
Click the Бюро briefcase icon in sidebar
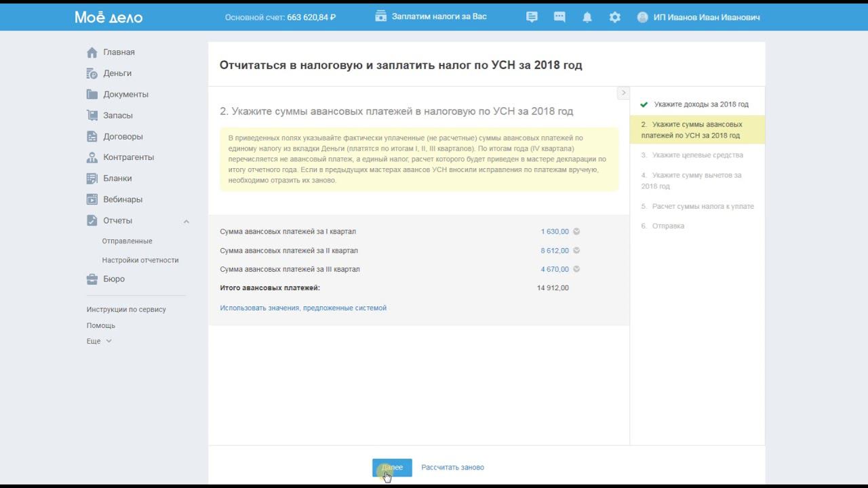click(x=92, y=279)
